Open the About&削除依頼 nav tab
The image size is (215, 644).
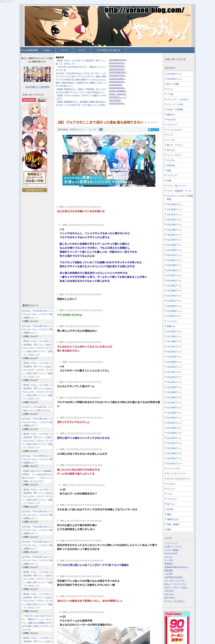click(29, 50)
